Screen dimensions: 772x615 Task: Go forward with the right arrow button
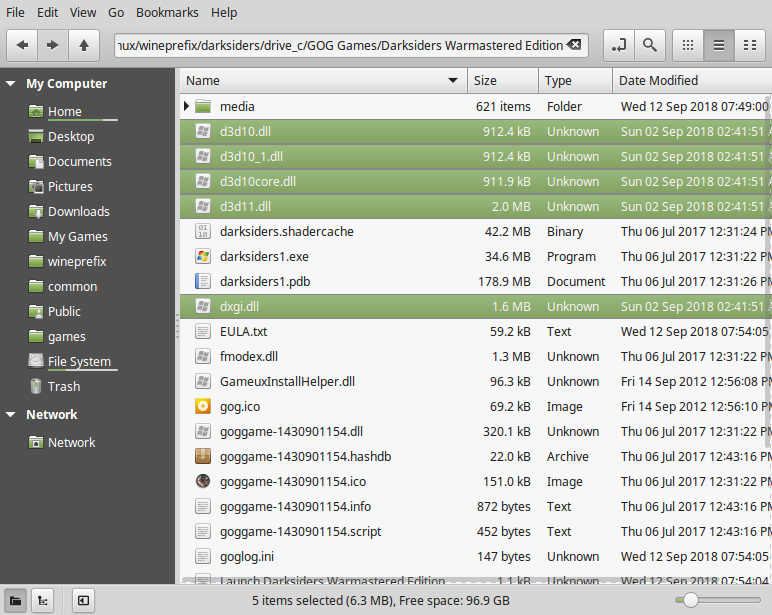click(x=53, y=46)
